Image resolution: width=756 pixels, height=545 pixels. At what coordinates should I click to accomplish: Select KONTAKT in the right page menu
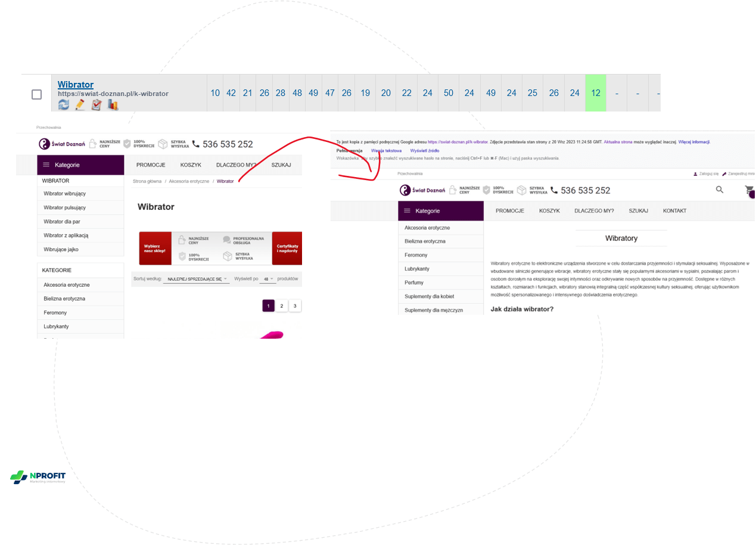click(x=674, y=211)
